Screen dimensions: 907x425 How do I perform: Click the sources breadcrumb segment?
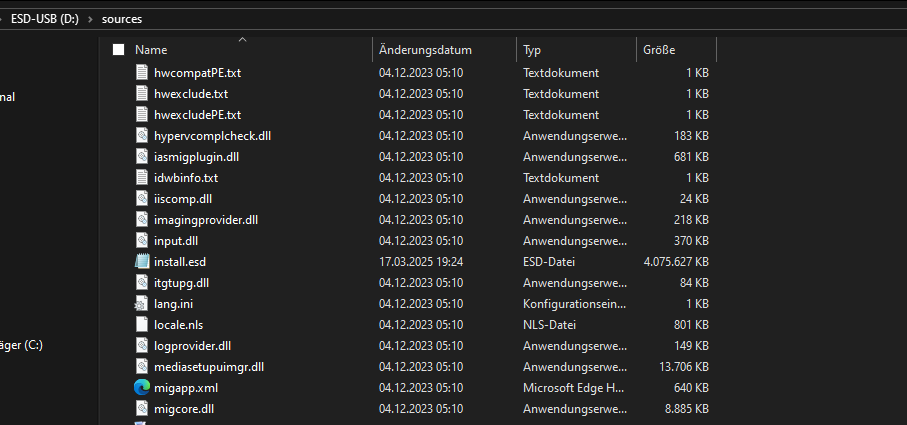123,18
